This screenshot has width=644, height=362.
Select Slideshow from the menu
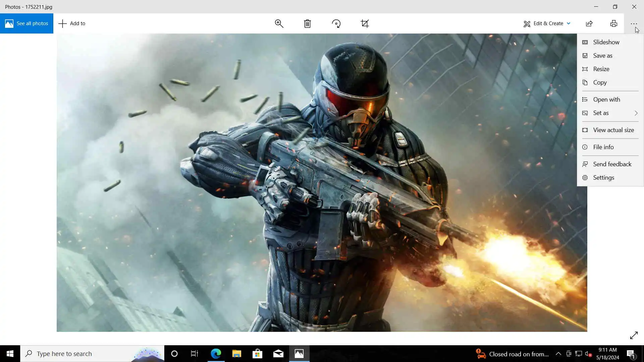(606, 42)
